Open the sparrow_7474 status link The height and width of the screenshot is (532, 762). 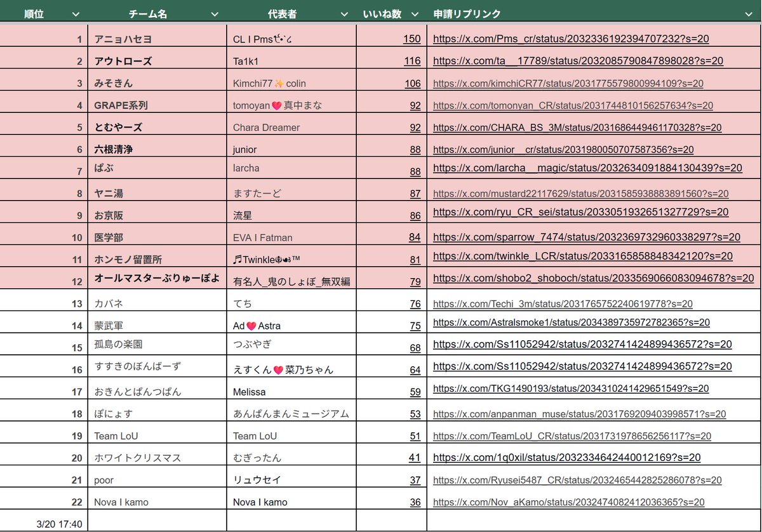coord(587,237)
